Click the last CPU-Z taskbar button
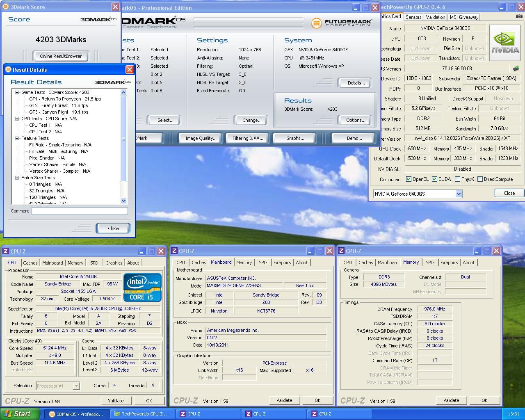 [x=340, y=414]
